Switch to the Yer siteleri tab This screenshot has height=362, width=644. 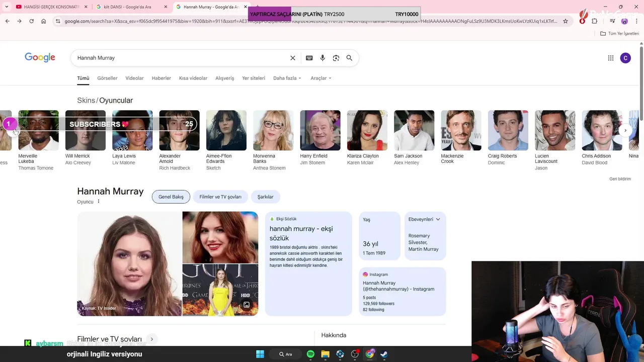254,78
